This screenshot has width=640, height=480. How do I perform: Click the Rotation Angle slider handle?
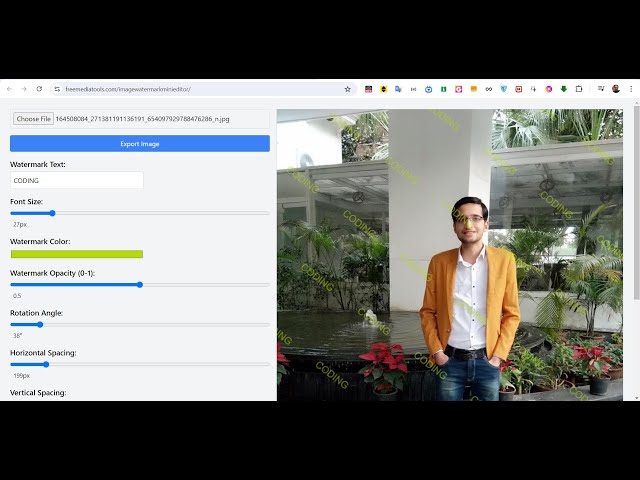point(40,324)
